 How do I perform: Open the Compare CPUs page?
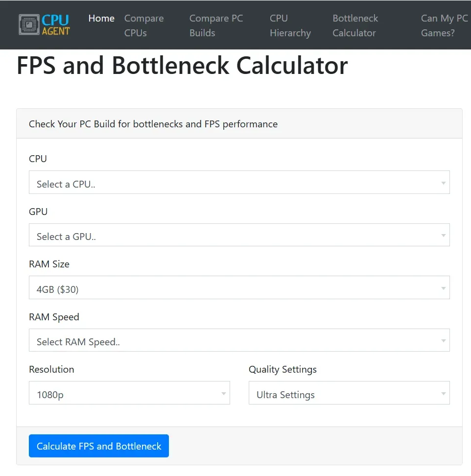pyautogui.click(x=143, y=25)
